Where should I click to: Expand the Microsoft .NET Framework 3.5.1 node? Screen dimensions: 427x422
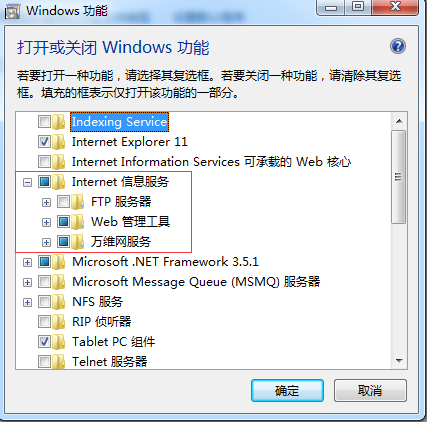27,262
